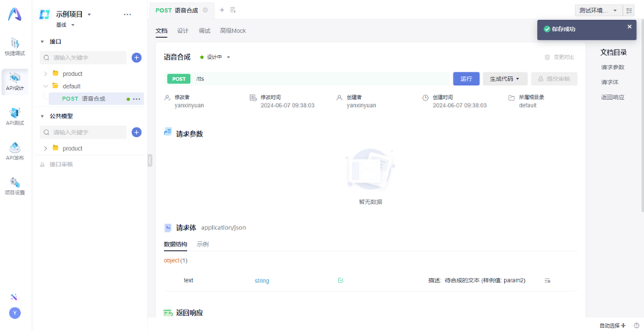Screen dimensions: 644x330
Task: Click the 返回响应 section icon
Action: point(168,313)
